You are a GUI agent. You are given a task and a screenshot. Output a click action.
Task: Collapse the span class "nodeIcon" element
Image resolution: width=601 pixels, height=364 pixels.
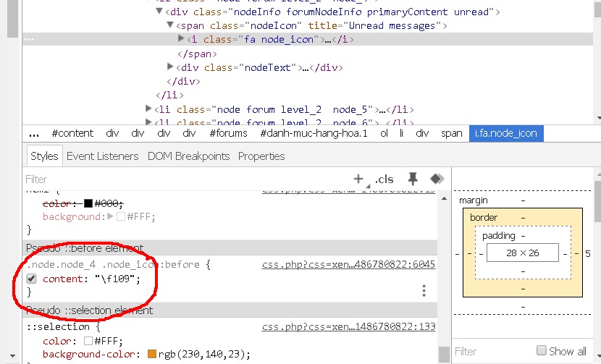coord(171,25)
